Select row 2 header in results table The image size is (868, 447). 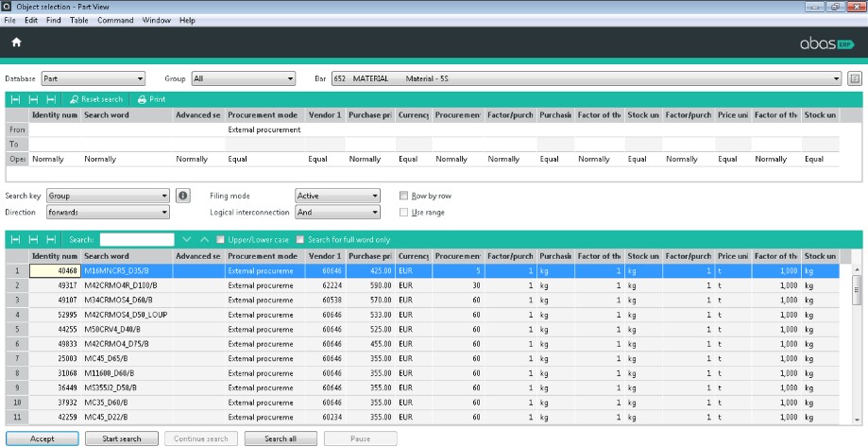point(17,285)
